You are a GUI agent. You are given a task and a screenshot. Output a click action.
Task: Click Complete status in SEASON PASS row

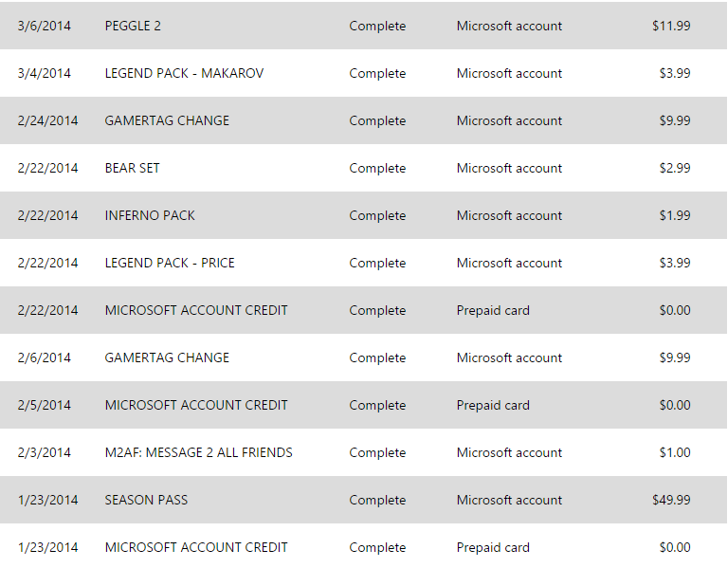(x=377, y=500)
